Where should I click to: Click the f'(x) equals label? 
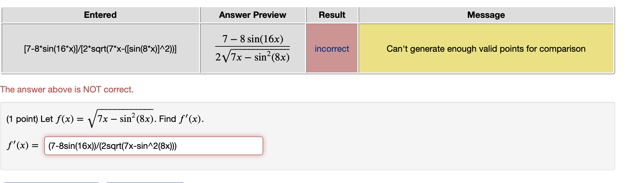click(x=22, y=145)
